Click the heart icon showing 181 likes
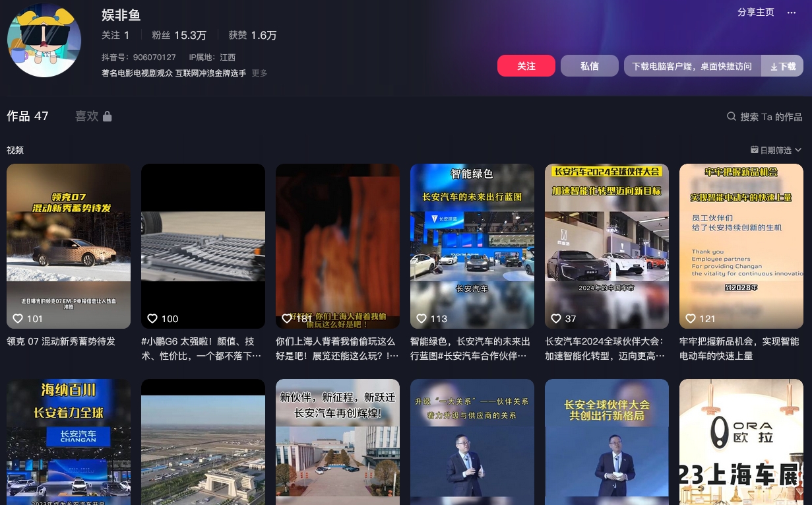This screenshot has width=812, height=505. pos(287,319)
